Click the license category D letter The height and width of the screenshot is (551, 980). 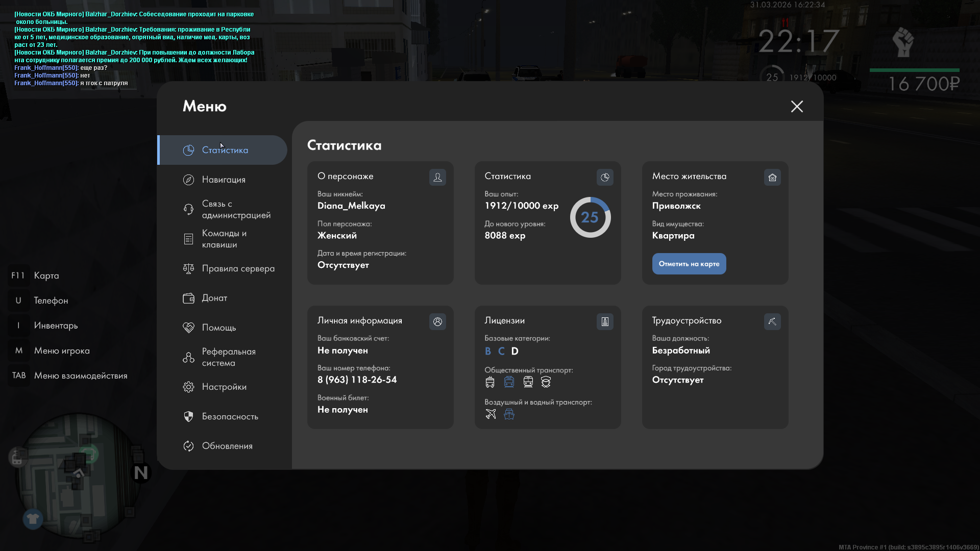pyautogui.click(x=514, y=351)
